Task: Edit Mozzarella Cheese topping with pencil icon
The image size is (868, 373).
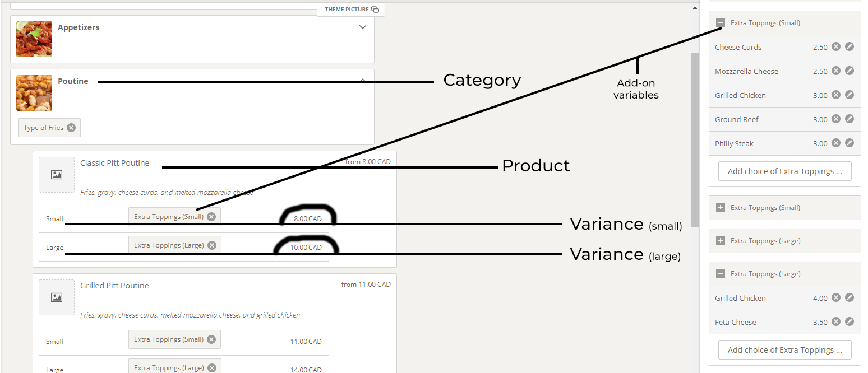Action: [849, 71]
